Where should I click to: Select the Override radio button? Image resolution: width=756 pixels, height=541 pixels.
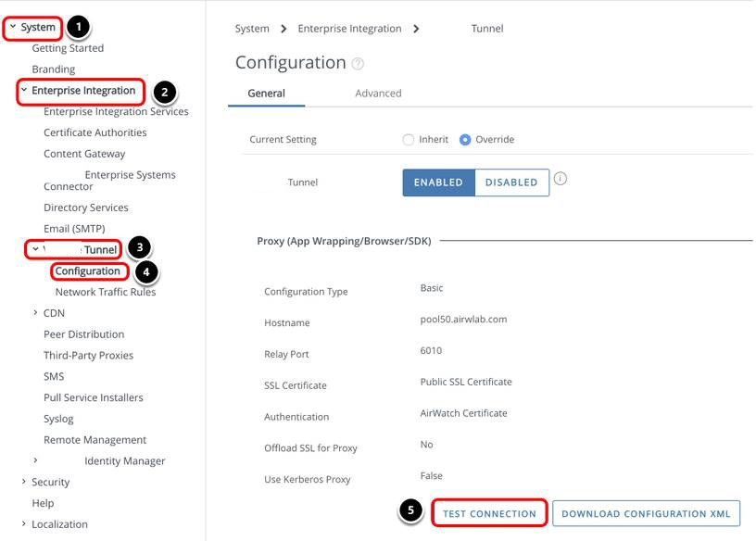point(465,140)
